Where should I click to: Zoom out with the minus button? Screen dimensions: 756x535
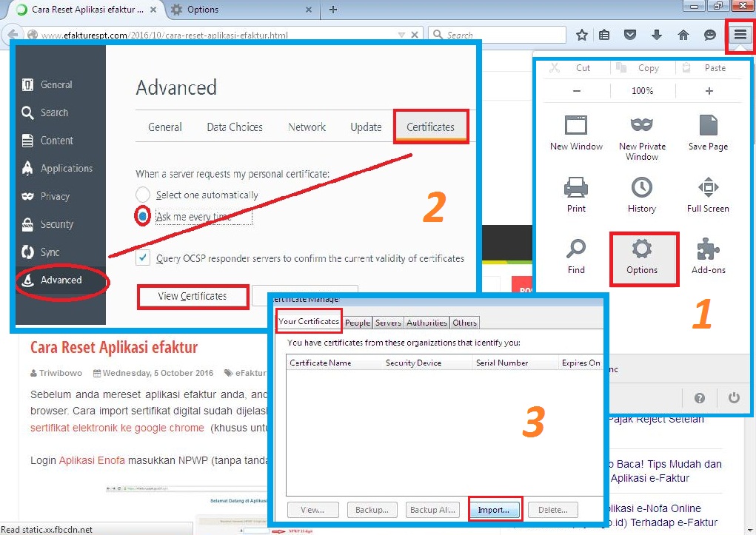click(x=577, y=90)
